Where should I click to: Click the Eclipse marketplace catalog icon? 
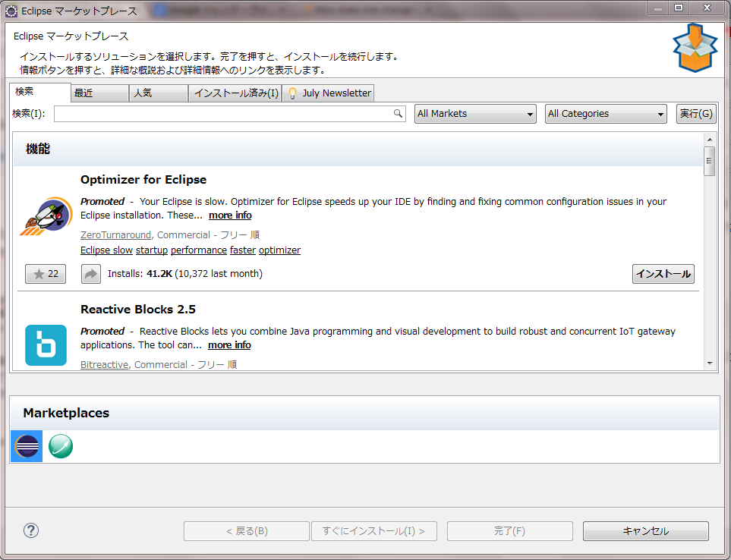click(x=27, y=446)
